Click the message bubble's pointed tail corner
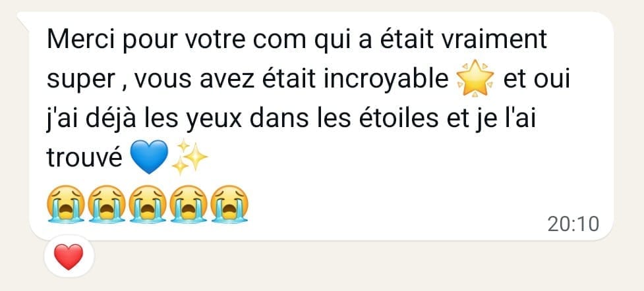The width and height of the screenshot is (644, 291). point(24,20)
